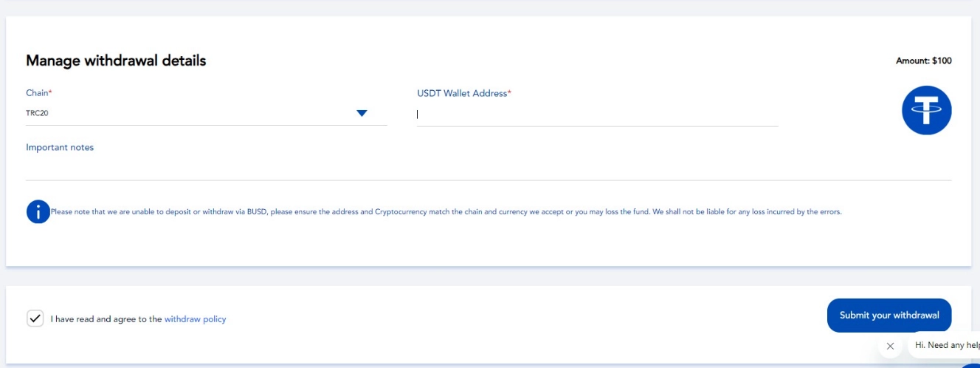980x368 pixels.
Task: Open the withdraw policy link
Action: 195,319
